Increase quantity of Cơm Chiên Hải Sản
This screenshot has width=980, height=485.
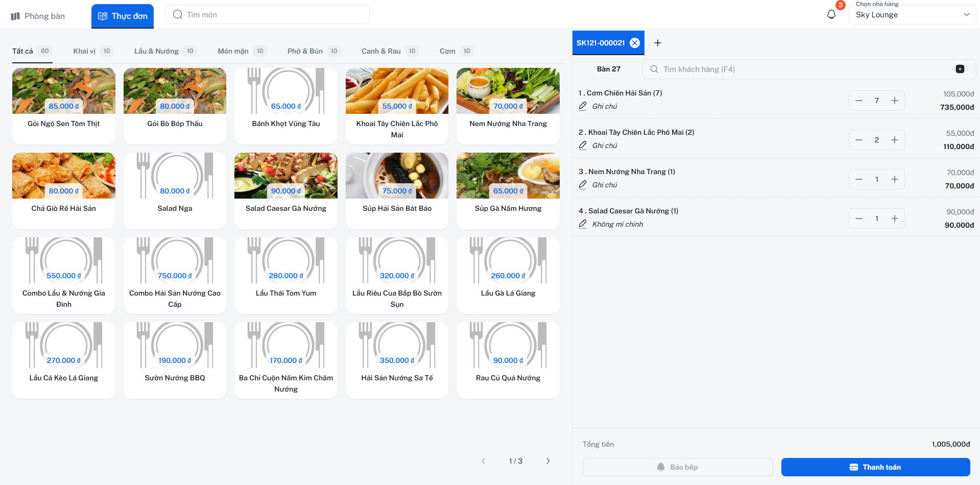[x=895, y=101]
